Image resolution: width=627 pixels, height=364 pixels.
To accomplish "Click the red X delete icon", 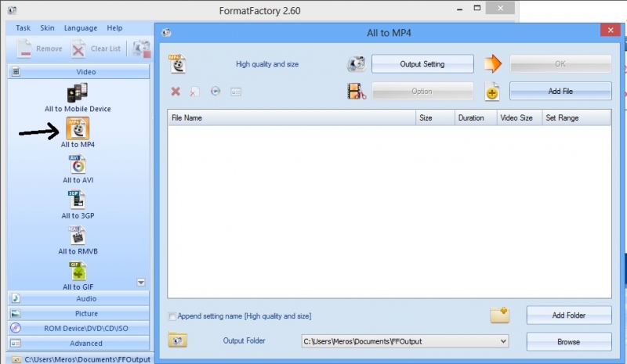I will pos(176,92).
